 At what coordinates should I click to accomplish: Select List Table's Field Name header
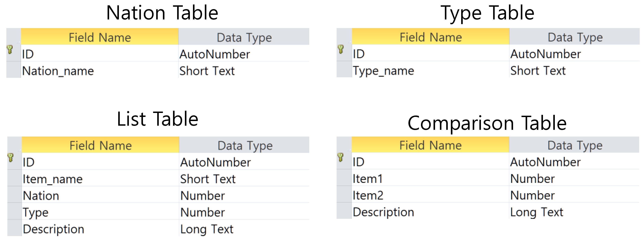click(100, 145)
